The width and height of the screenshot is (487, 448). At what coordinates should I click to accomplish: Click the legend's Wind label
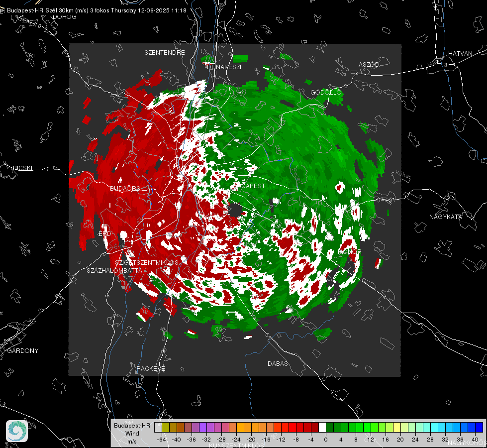click(132, 433)
